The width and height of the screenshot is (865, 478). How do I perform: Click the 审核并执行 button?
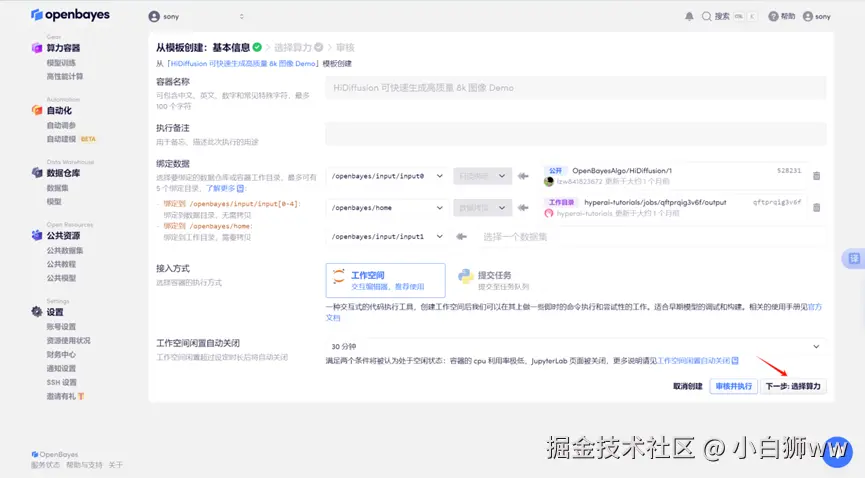pos(734,386)
